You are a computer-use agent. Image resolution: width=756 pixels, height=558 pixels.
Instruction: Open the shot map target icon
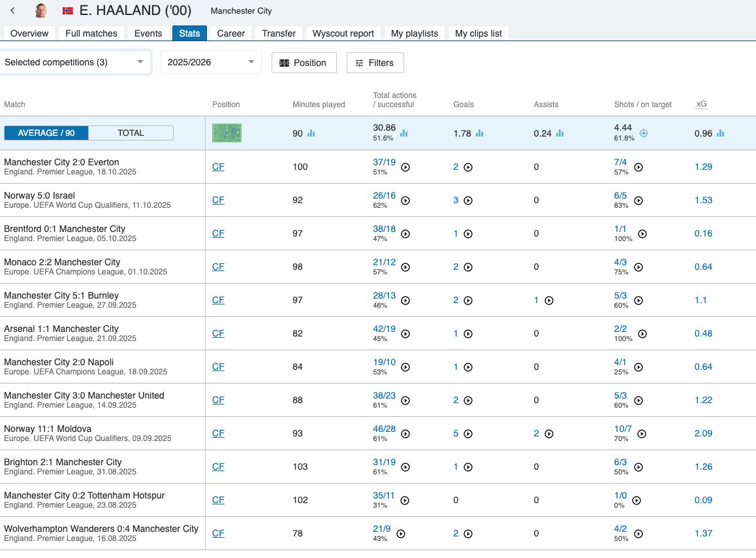[x=644, y=133]
